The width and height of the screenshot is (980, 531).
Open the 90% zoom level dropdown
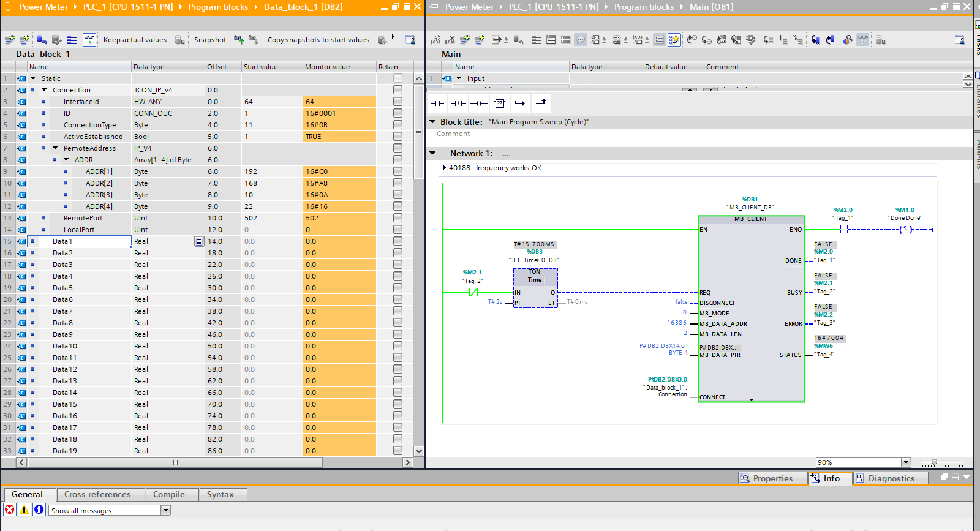tap(906, 462)
